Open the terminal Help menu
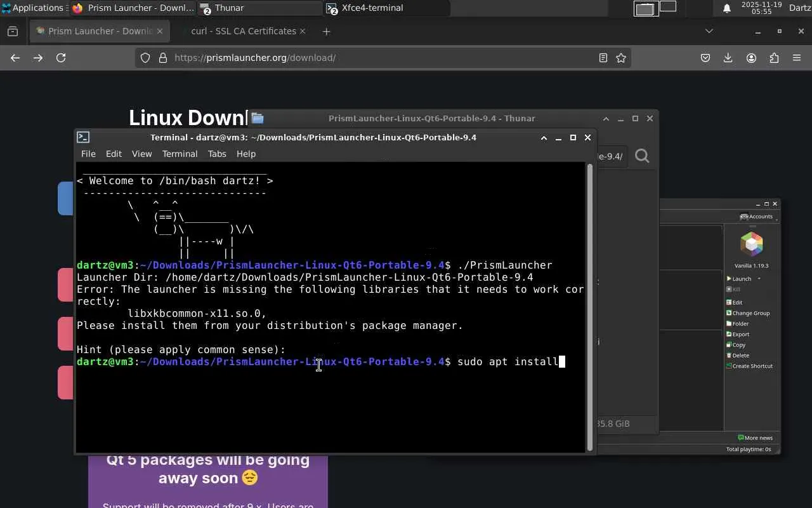The height and width of the screenshot is (508, 812). pyautogui.click(x=246, y=154)
